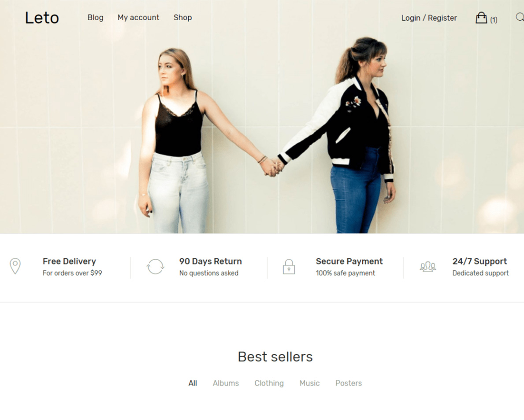Filter best sellers by Posters
The height and width of the screenshot is (420, 524).
[x=349, y=383]
